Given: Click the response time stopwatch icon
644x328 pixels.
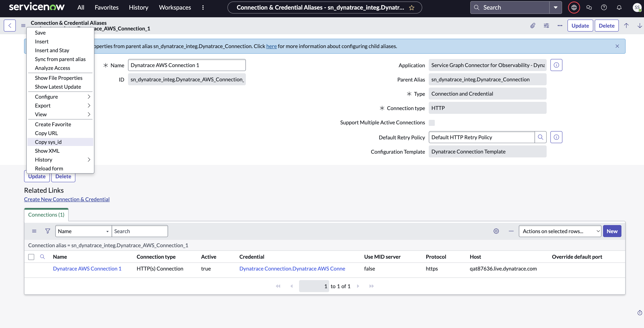Looking at the screenshot, I should tap(639, 313).
